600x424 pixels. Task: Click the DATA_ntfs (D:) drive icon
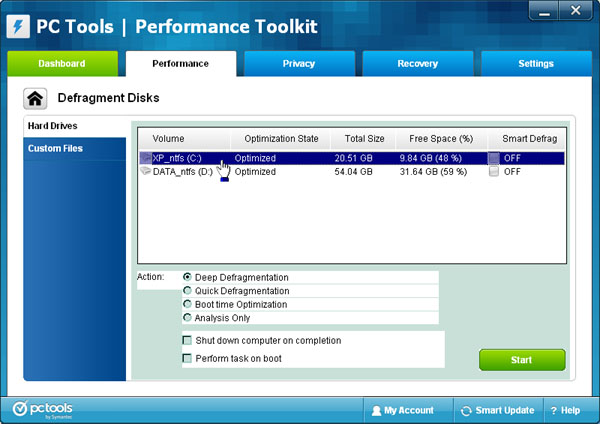point(145,172)
